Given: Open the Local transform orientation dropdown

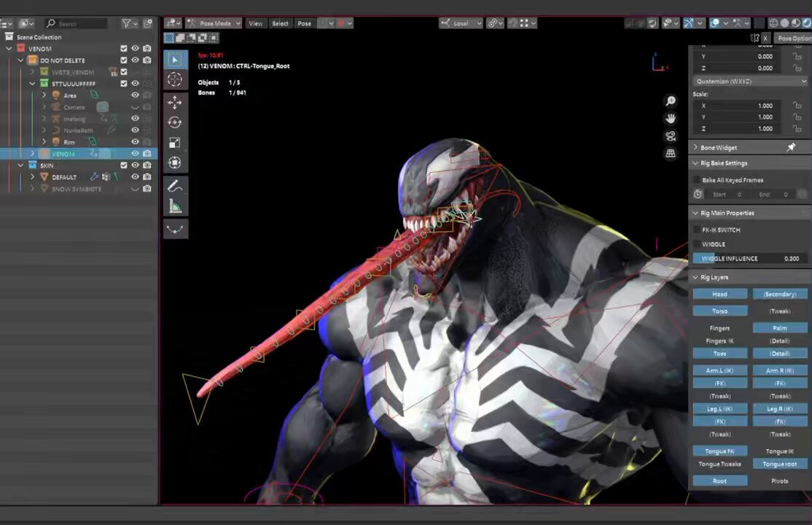Looking at the screenshot, I should tap(461, 23).
